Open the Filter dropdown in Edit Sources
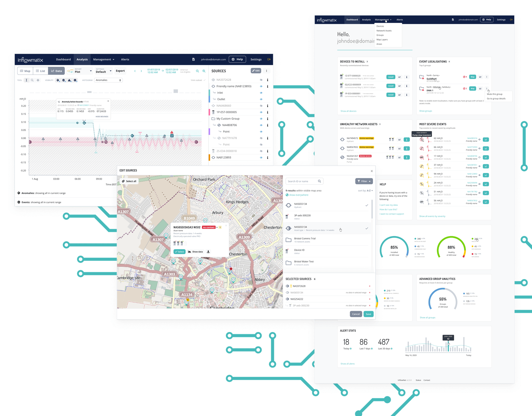The height and width of the screenshot is (416, 532). pos(364,181)
